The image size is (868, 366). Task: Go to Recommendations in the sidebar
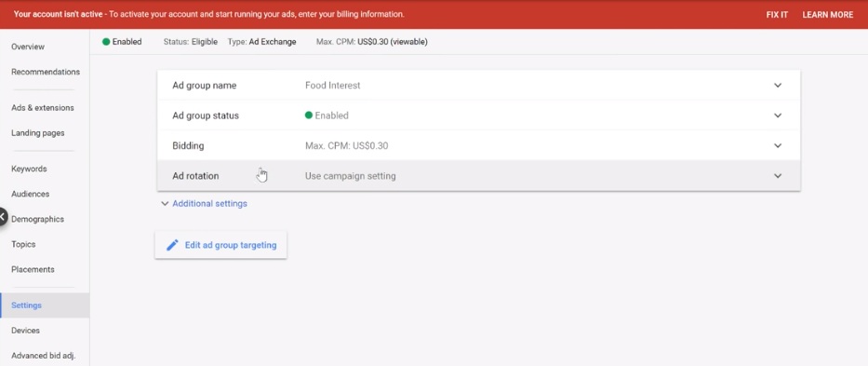(46, 72)
